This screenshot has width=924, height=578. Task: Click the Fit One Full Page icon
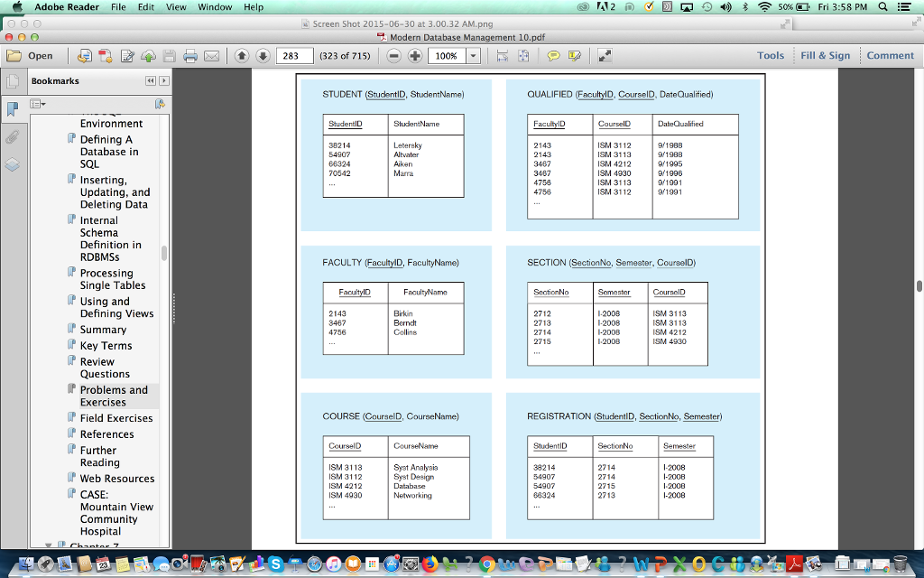point(523,55)
